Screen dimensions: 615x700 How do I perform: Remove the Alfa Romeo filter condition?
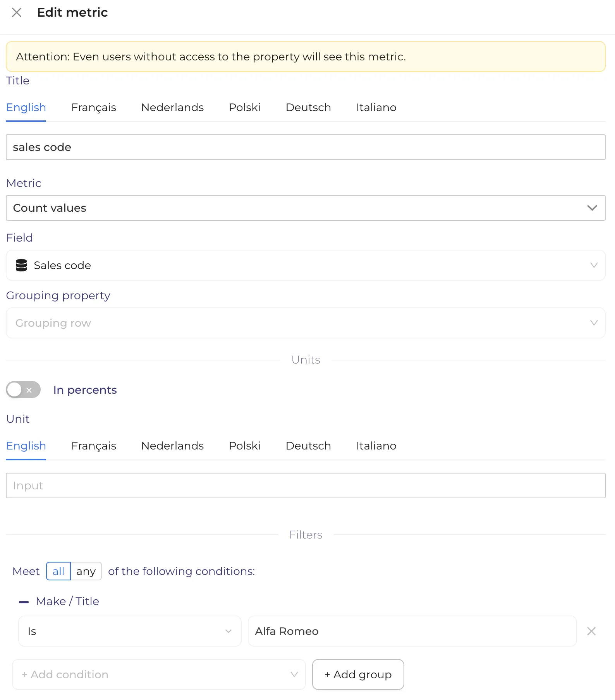tap(591, 631)
